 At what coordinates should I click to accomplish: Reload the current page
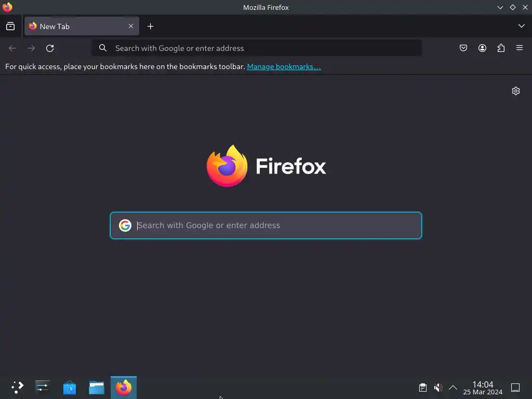(50, 48)
